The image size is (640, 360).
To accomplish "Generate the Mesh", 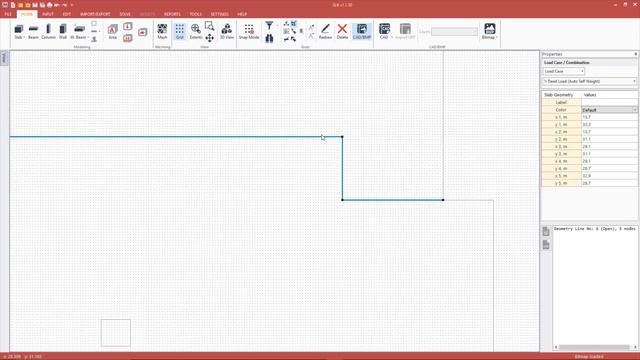I will (x=162, y=31).
